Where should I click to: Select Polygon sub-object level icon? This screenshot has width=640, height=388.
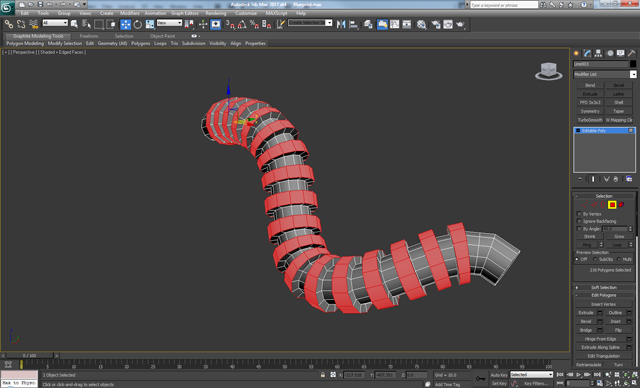pyautogui.click(x=612, y=204)
